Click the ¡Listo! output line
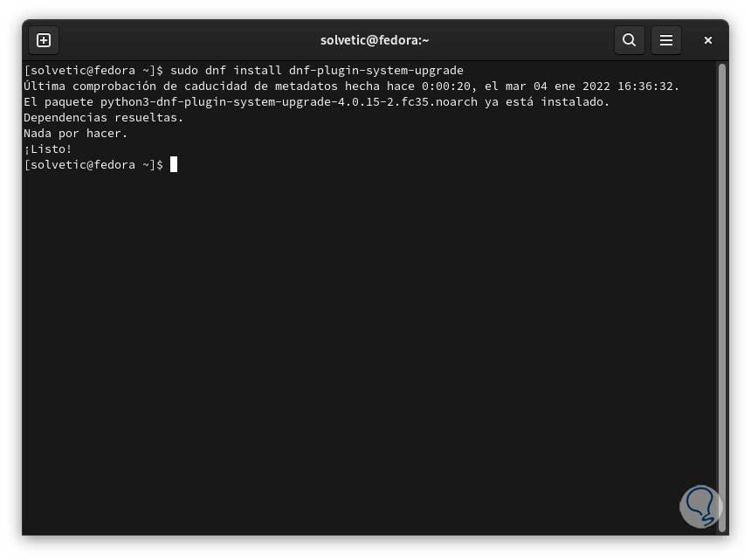 (48, 149)
